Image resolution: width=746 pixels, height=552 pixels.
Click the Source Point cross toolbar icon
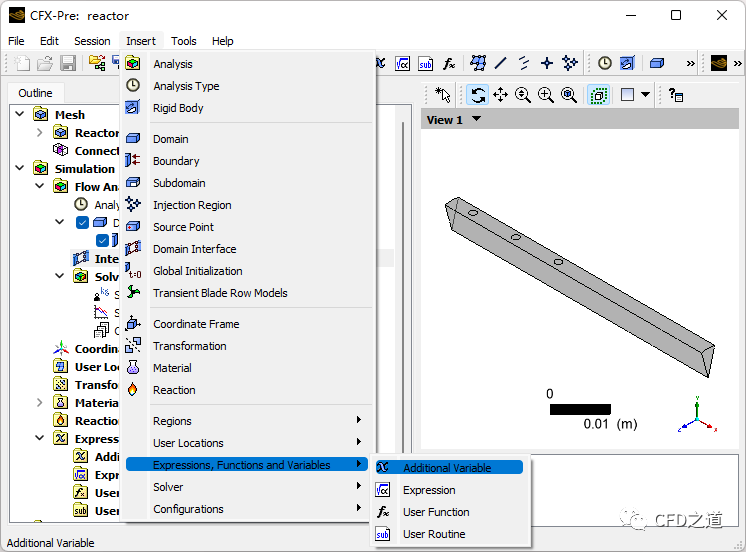(x=547, y=63)
